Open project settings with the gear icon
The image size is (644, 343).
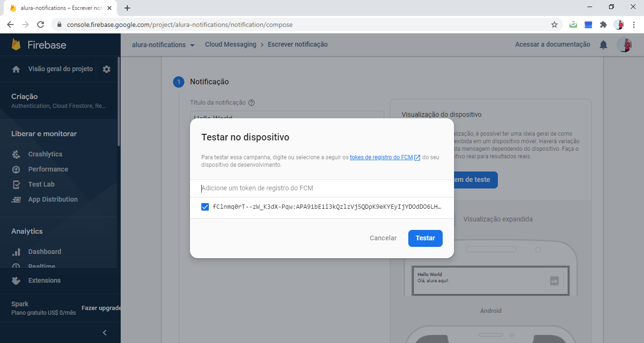(107, 69)
